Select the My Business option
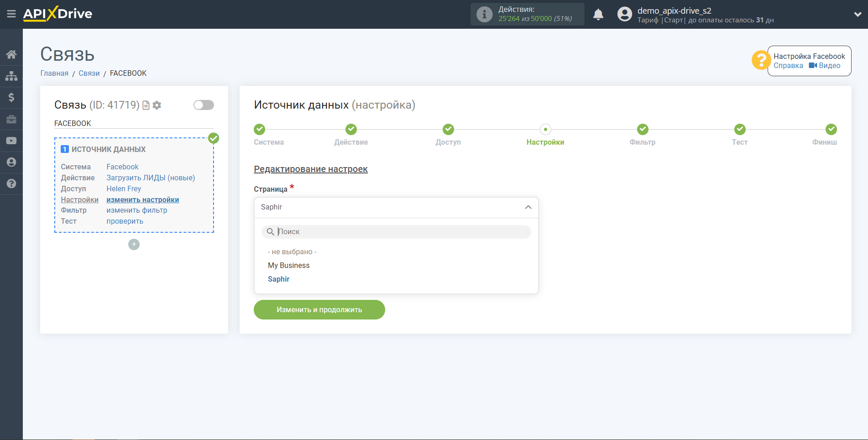 pos(288,266)
